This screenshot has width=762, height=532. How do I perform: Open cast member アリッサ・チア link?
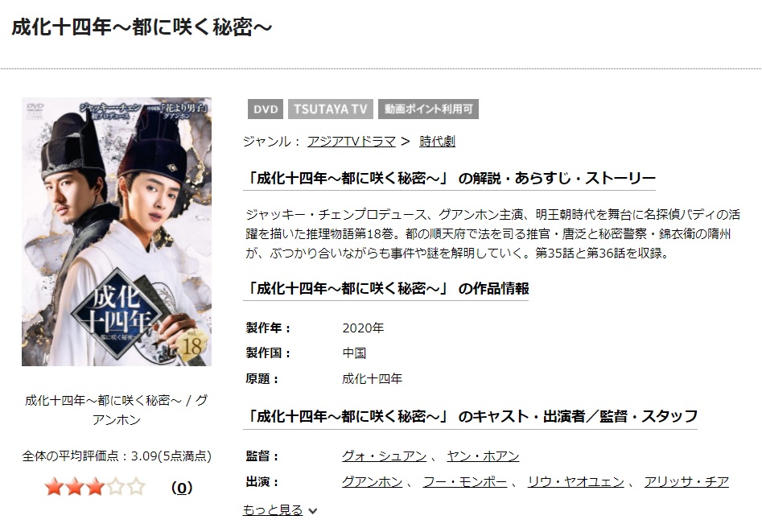(686, 482)
